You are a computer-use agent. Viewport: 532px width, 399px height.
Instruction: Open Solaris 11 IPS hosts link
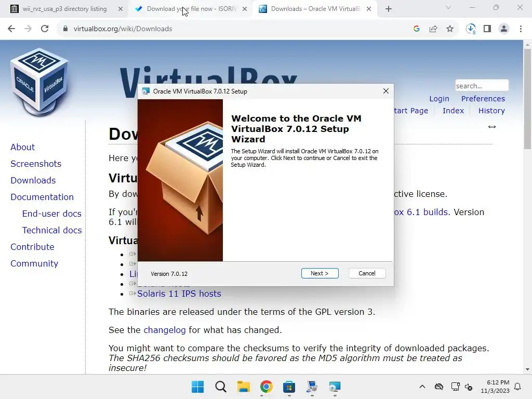coord(179,294)
